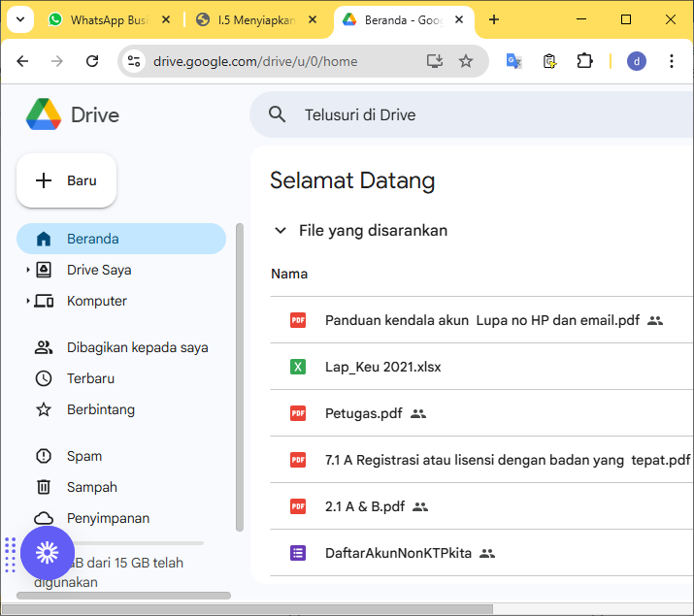The height and width of the screenshot is (616, 694).
Task: Open the Google Translate extension
Action: click(513, 61)
